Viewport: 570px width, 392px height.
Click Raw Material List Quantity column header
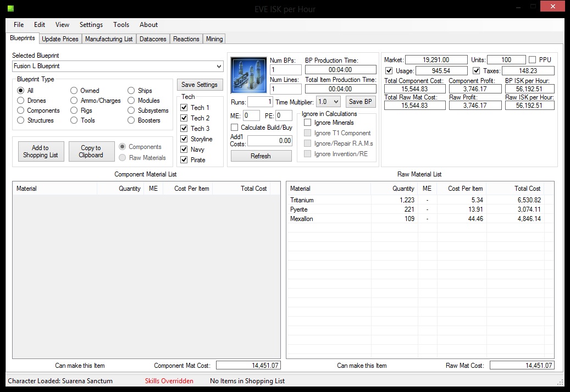pyautogui.click(x=394, y=189)
